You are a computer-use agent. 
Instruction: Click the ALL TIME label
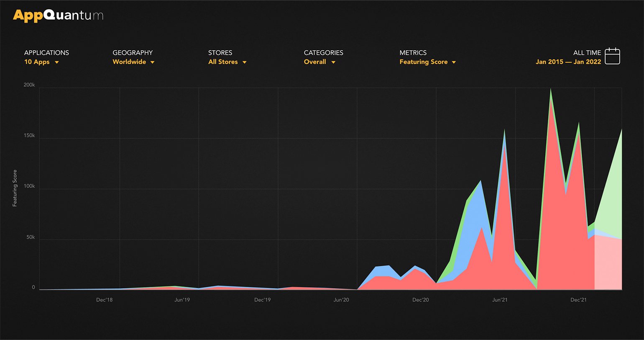coord(587,53)
